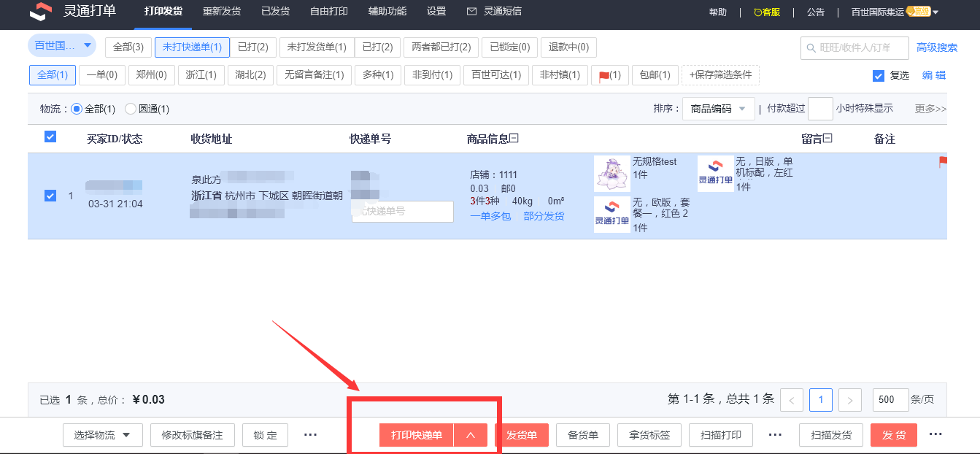Toggle the select-all header checkbox
980x454 pixels.
pos(50,136)
